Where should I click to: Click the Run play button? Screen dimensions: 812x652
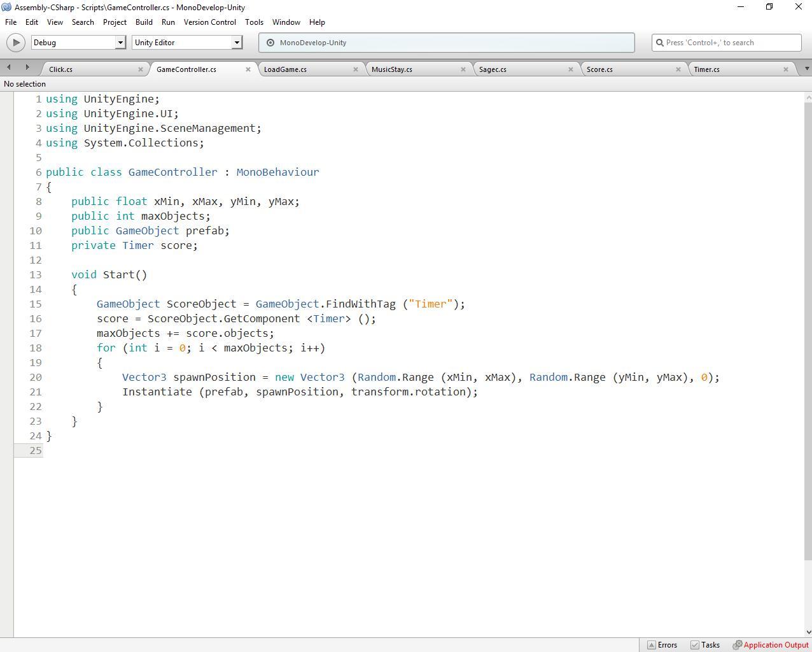click(x=15, y=43)
